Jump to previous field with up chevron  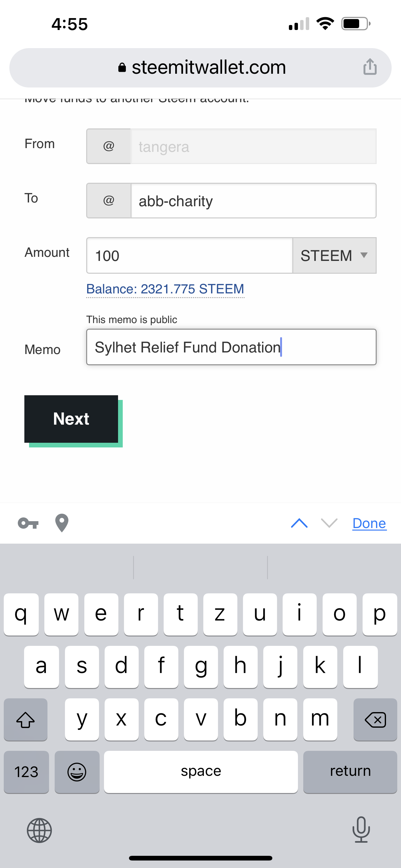tap(299, 523)
